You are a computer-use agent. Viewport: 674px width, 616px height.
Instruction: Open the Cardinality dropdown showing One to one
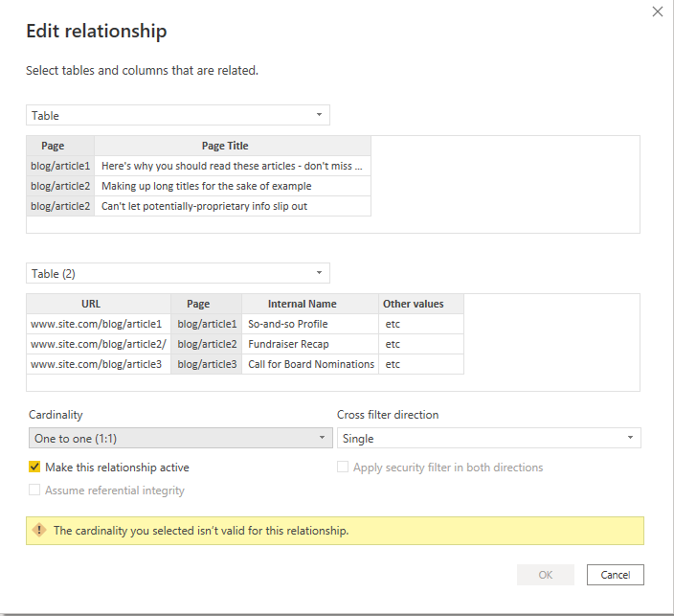[x=181, y=438]
